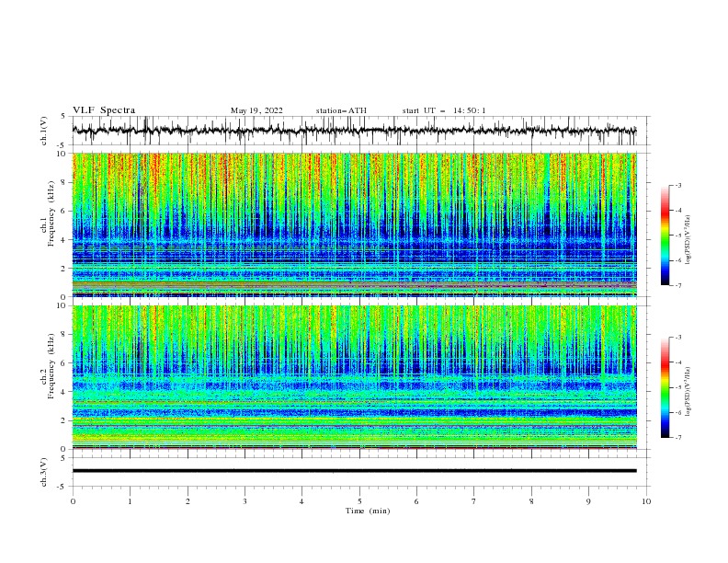This screenshot has height=563, width=728.
Task: Click the 8 kHz tick on ch.1 frequency axis
Action: tap(65, 182)
